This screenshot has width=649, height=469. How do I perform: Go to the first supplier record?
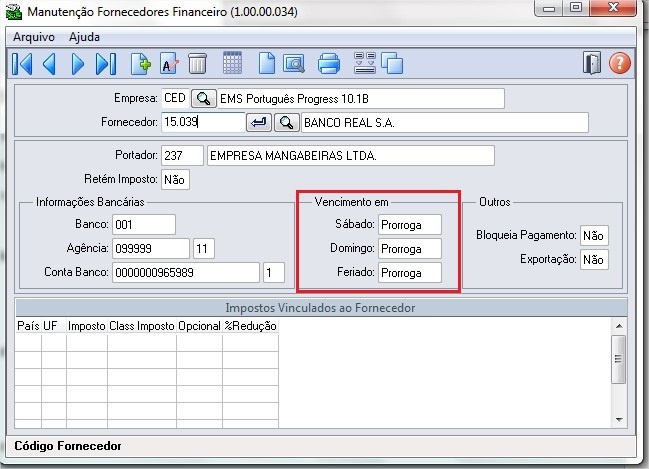pyautogui.click(x=22, y=64)
